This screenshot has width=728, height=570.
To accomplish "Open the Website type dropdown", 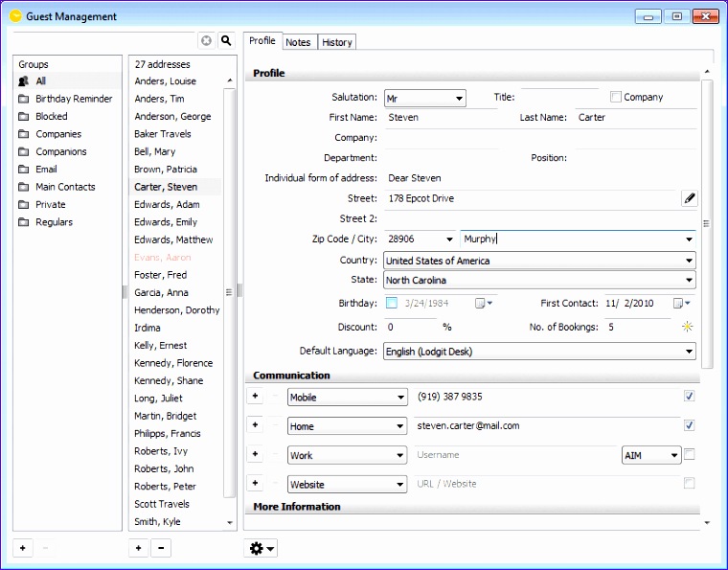I will (x=348, y=485).
